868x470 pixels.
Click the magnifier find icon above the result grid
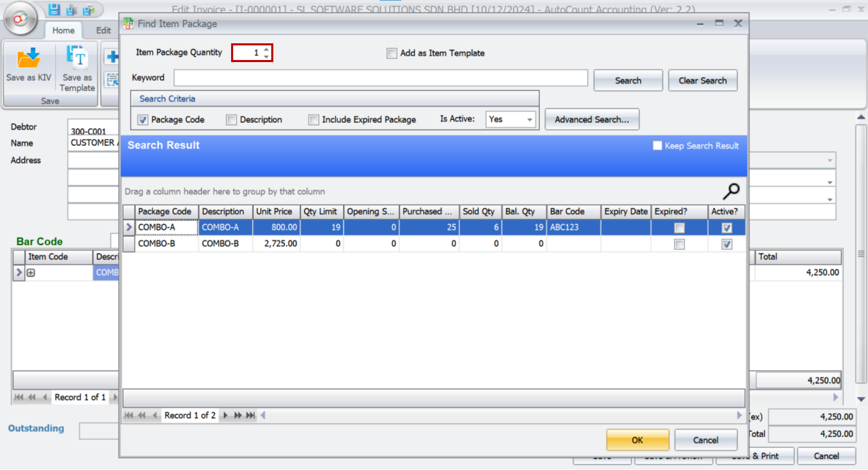731,191
